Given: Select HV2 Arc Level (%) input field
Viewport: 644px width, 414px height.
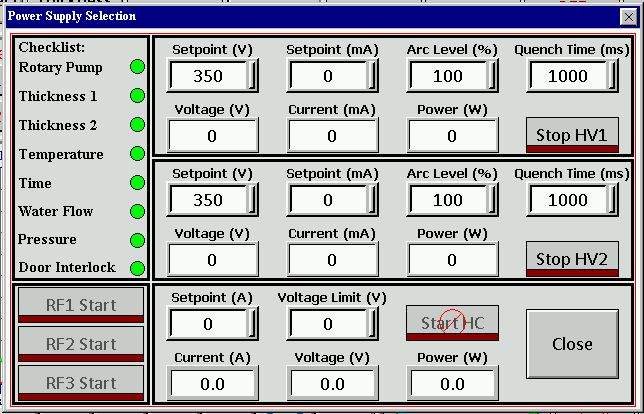Looking at the screenshot, I should tap(452, 200).
